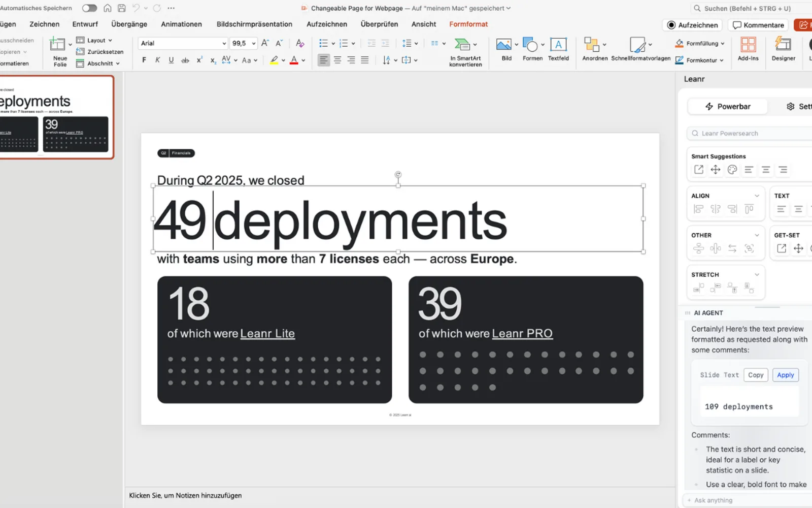Click Apply in the AI Agent panel

[x=785, y=375]
